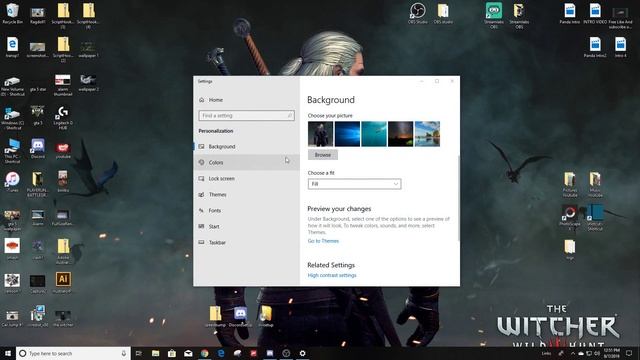Click the Settings window scrollbar
This screenshot has height=360, width=640.
(458, 198)
